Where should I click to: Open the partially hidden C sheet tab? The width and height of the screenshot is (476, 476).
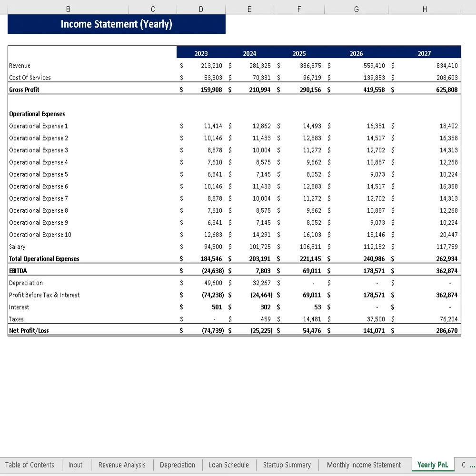[464, 465]
